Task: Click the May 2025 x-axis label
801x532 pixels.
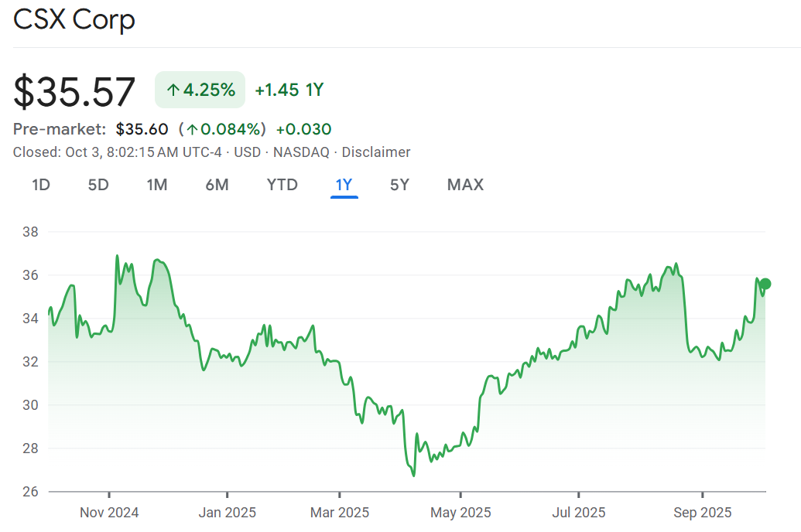Action: (x=460, y=513)
